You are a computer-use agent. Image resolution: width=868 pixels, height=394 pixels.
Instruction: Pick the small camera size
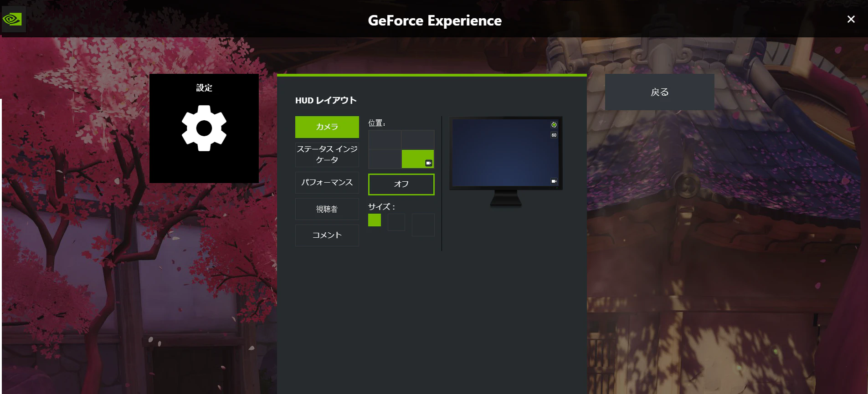pyautogui.click(x=375, y=220)
